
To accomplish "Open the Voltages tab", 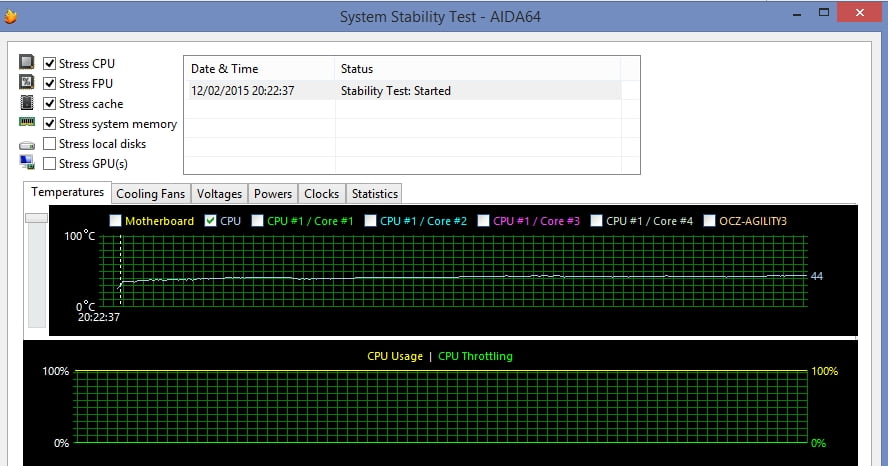I will click(219, 194).
